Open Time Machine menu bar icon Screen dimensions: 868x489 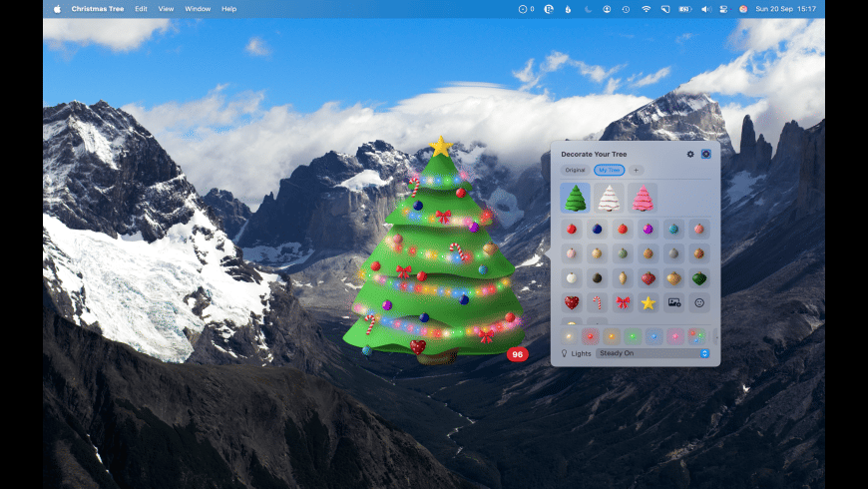[626, 9]
